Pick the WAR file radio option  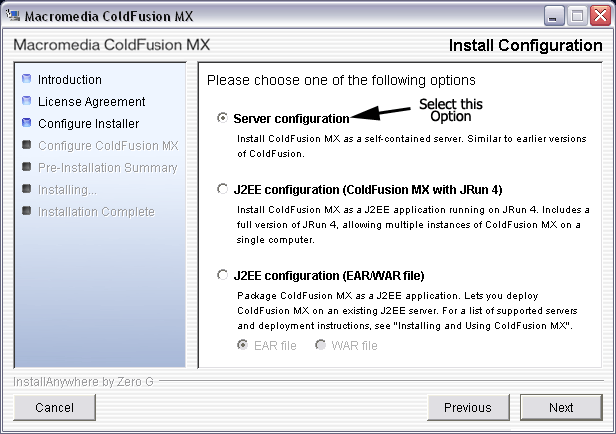click(x=322, y=345)
